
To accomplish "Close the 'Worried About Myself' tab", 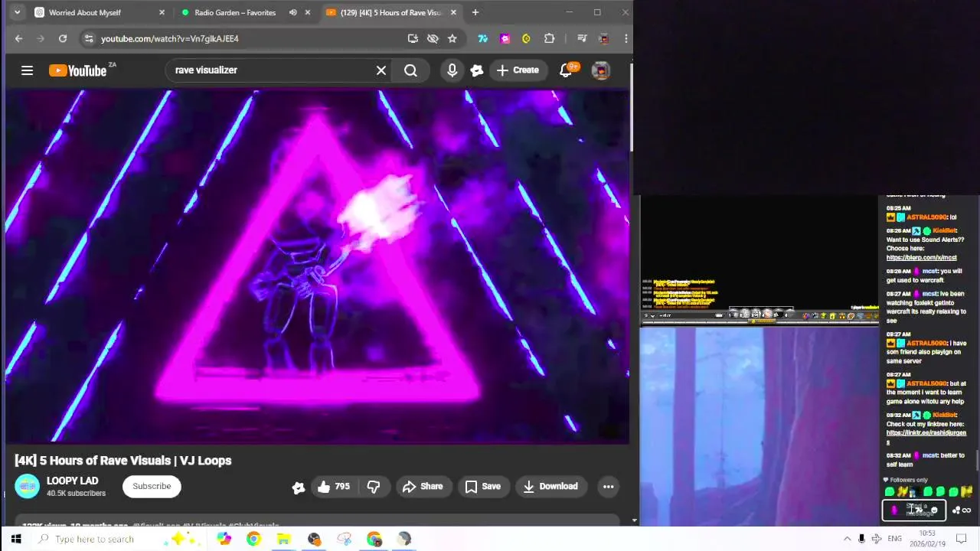I will pos(162,12).
